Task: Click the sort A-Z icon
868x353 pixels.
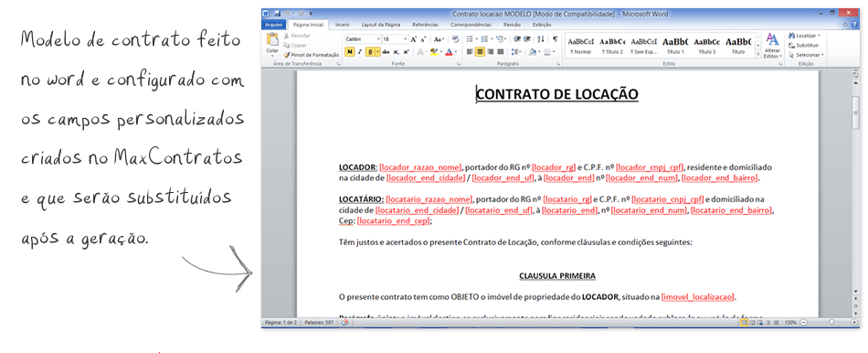Action: (540, 38)
